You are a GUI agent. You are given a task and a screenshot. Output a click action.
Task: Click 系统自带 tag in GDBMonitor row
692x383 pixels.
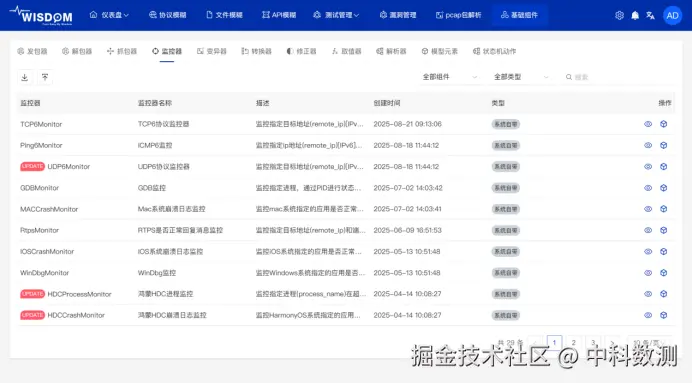pyautogui.click(x=506, y=188)
